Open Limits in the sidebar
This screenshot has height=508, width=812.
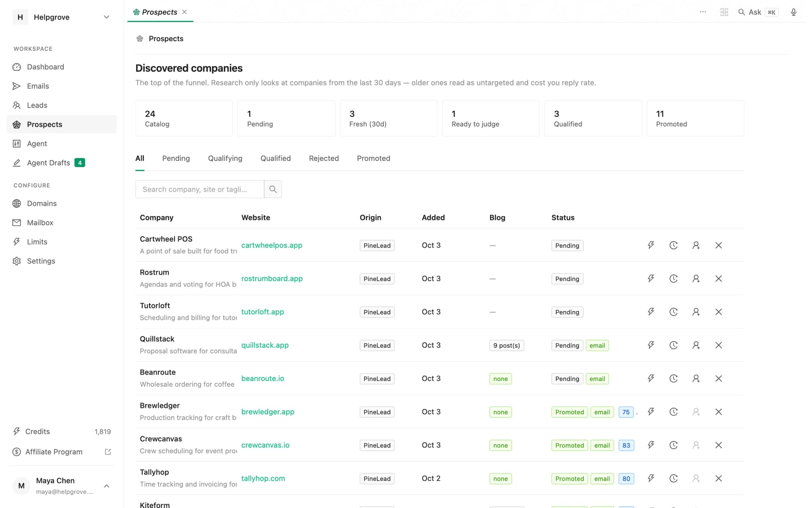tap(61, 242)
